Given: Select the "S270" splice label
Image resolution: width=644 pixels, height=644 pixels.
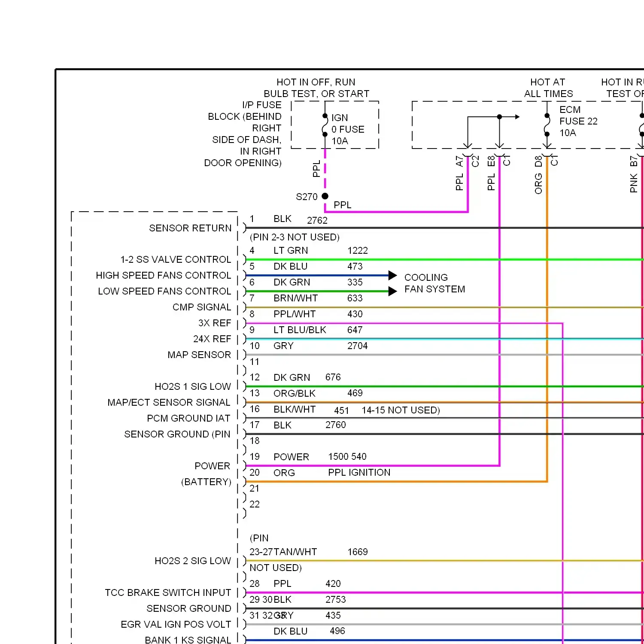Looking at the screenshot, I should point(307,197).
